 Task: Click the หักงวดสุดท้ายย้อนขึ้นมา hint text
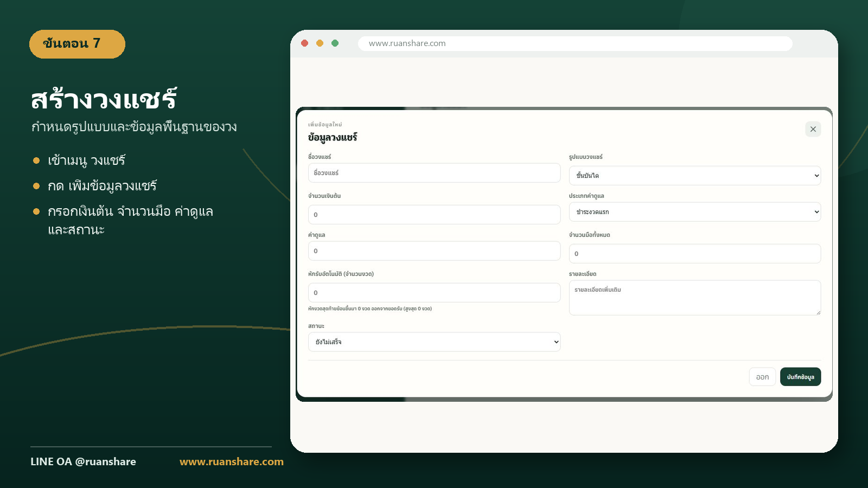(x=370, y=309)
